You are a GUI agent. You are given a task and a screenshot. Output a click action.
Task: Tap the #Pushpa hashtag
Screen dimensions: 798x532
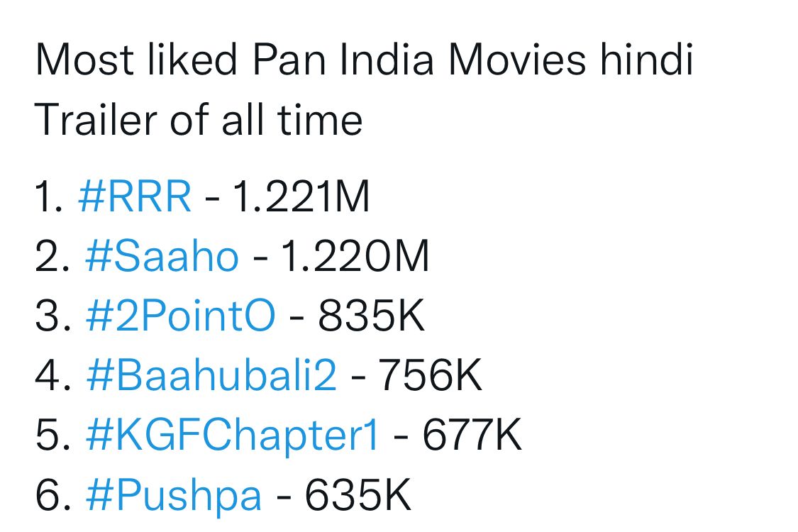pos(173,497)
